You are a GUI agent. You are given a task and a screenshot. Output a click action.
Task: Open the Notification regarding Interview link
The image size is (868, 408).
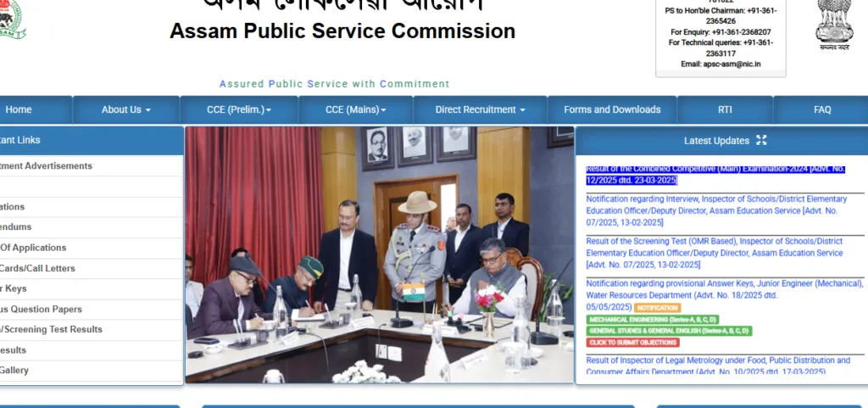(716, 210)
